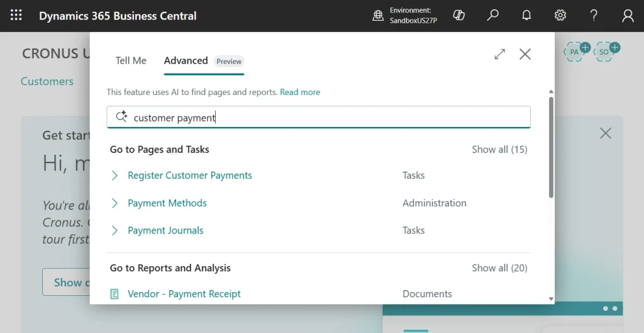The width and height of the screenshot is (644, 333).
Task: Click the Copilot icon in header
Action: tap(459, 16)
